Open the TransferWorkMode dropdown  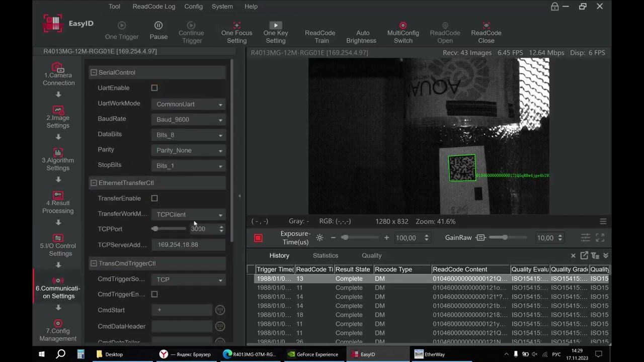point(188,215)
